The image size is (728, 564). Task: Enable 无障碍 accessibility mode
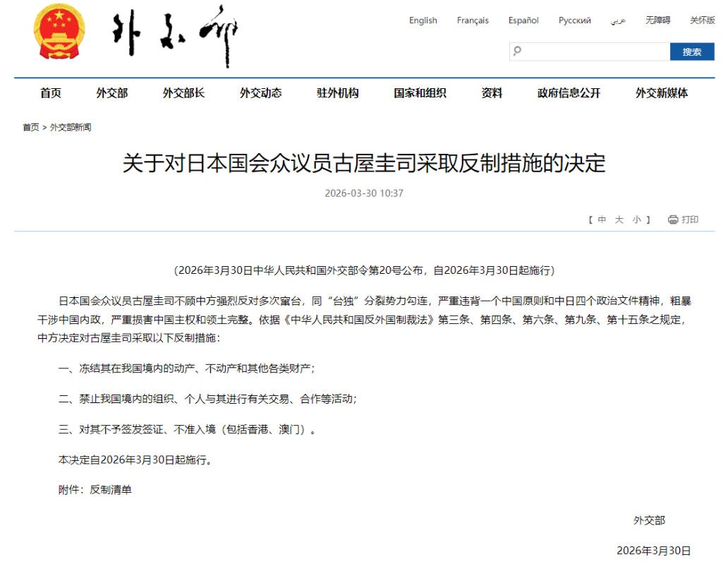point(657,20)
